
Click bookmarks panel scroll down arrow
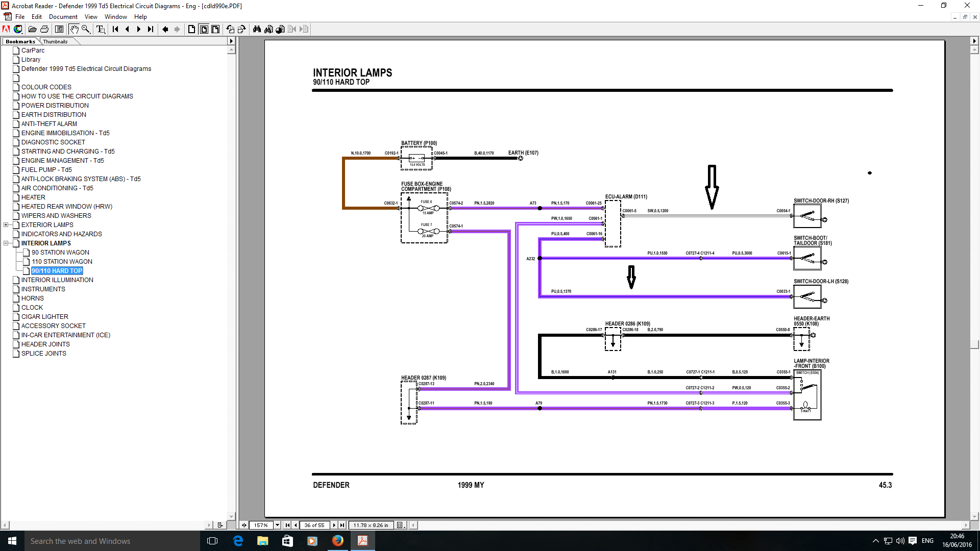point(231,516)
